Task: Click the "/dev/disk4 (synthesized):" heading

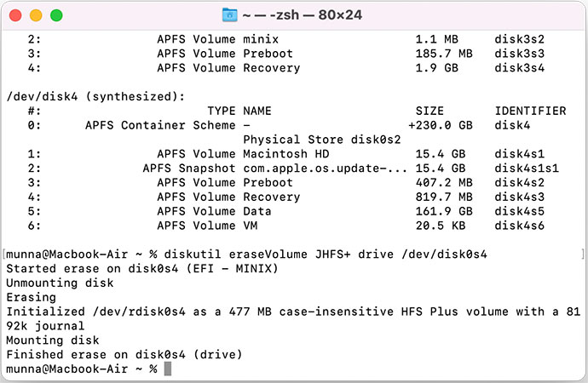Action: pos(95,97)
